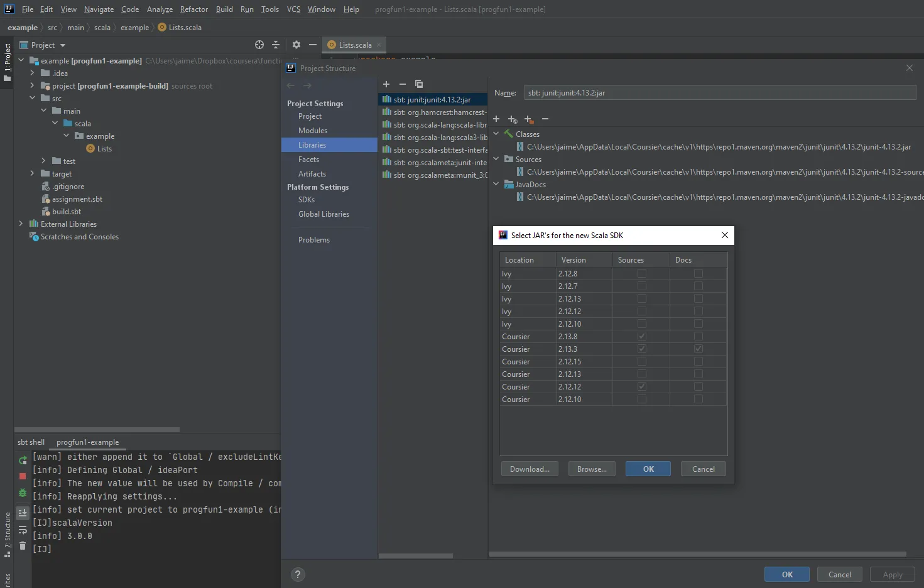Screen dimensions: 924x588
Task: Click the locate/scroll-from-source icon in Project panel
Action: point(259,45)
